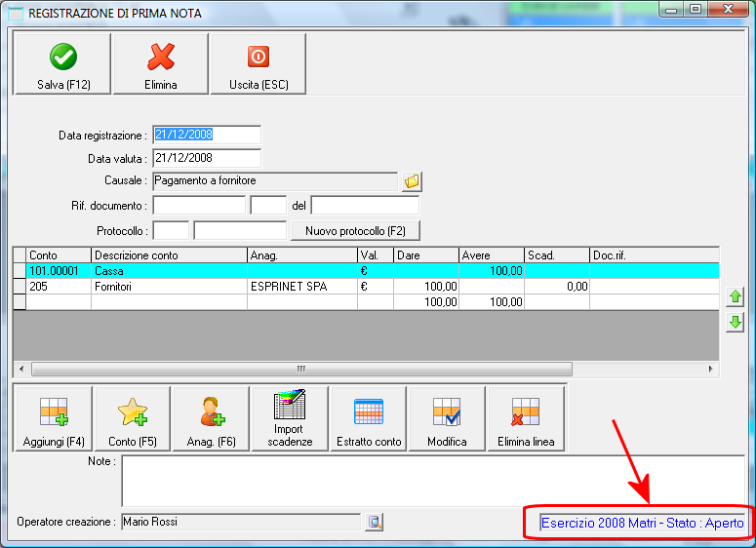Click the total Dare 100,00 in totals row
Image resolution: width=756 pixels, height=548 pixels.
click(x=426, y=301)
